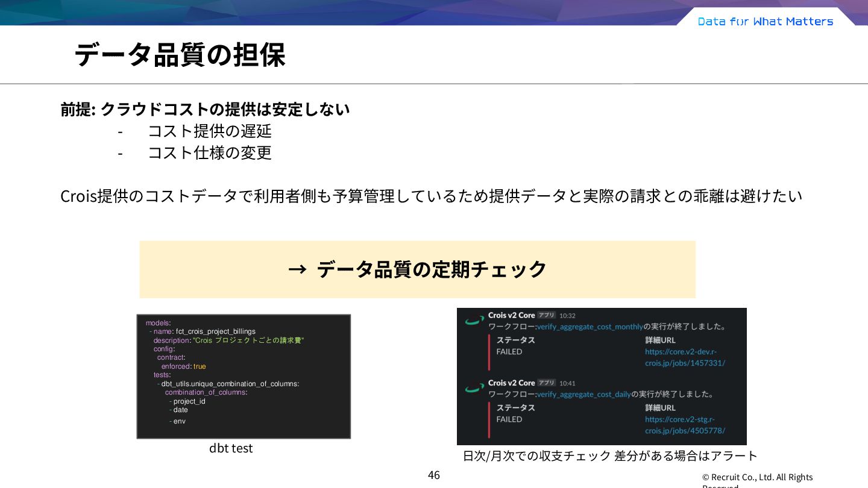Click dbt_utils.unique_combination_of_columns test line
Screen dimensions: 868x488
(x=230, y=384)
